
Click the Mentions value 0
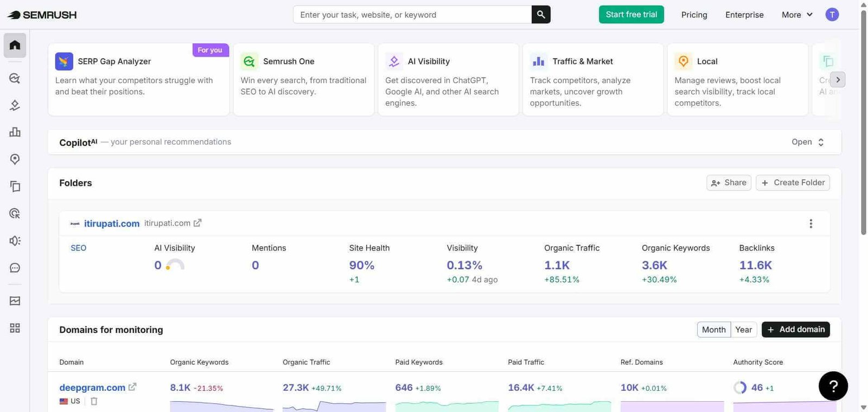point(255,265)
